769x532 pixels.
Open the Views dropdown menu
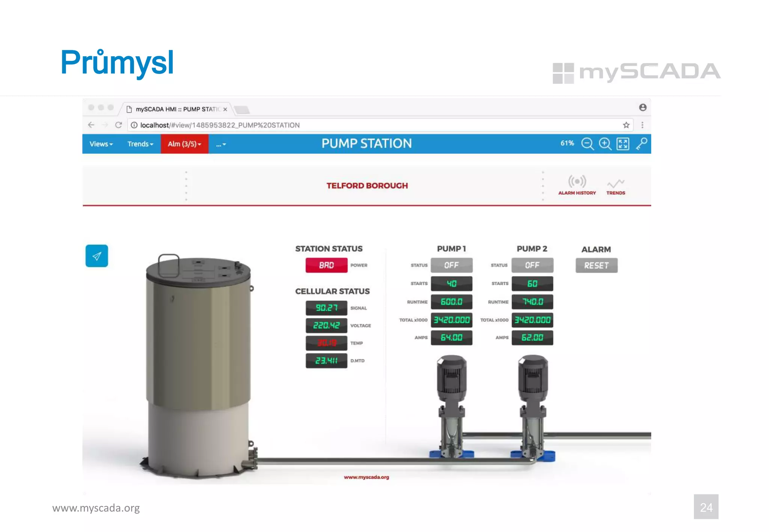point(101,144)
